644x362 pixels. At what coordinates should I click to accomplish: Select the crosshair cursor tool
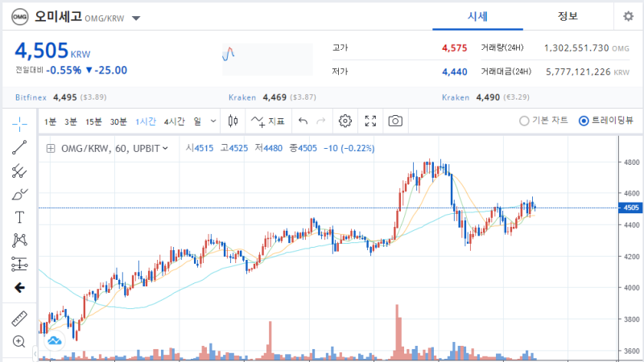pyautogui.click(x=19, y=124)
